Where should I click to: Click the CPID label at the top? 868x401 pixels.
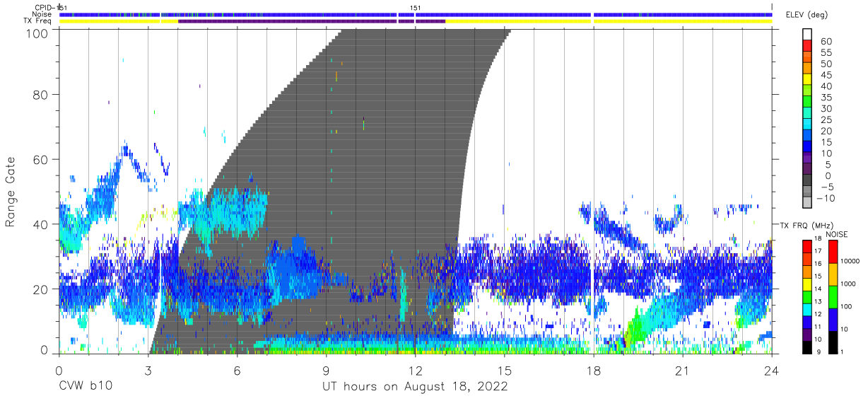pyautogui.click(x=43, y=8)
